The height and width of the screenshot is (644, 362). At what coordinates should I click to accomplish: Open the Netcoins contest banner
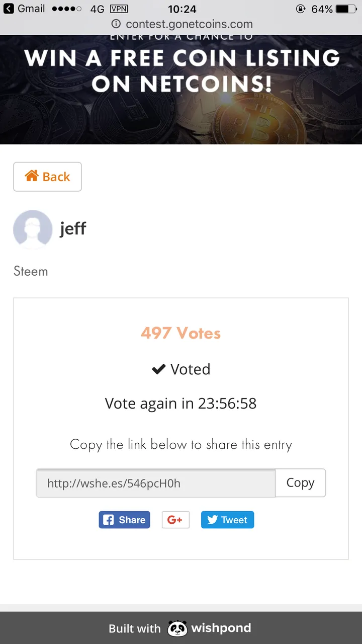point(181,90)
